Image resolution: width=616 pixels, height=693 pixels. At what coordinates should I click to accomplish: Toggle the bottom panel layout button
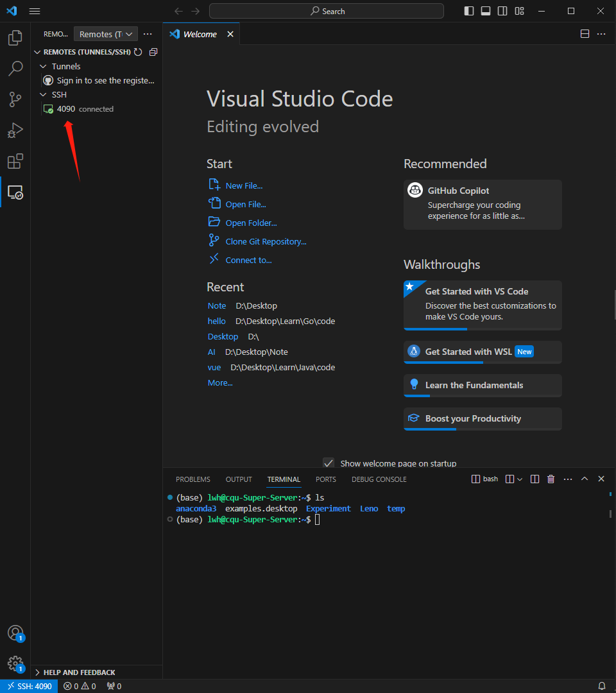(x=486, y=11)
